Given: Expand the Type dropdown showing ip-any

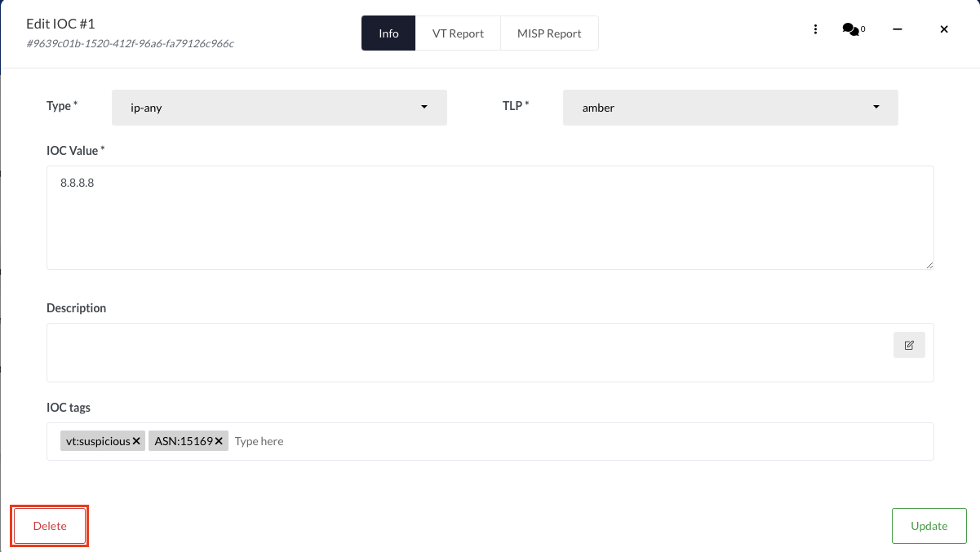Looking at the screenshot, I should coord(279,108).
